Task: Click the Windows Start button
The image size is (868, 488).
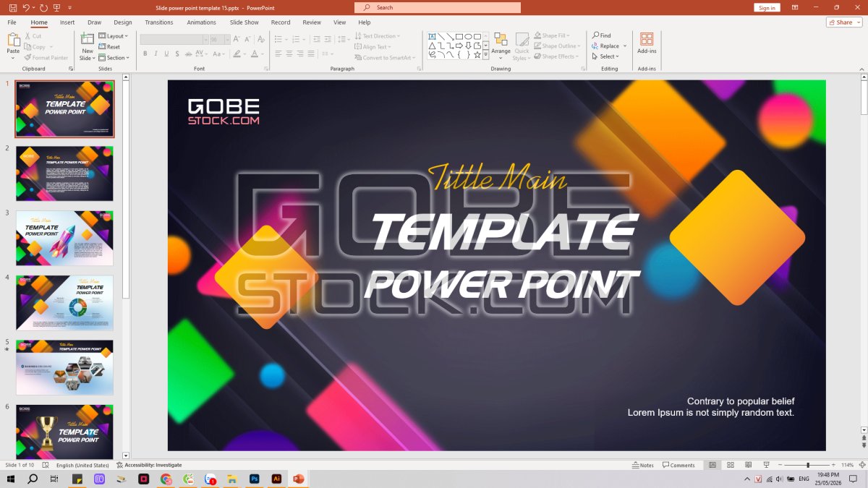Action: [11, 479]
